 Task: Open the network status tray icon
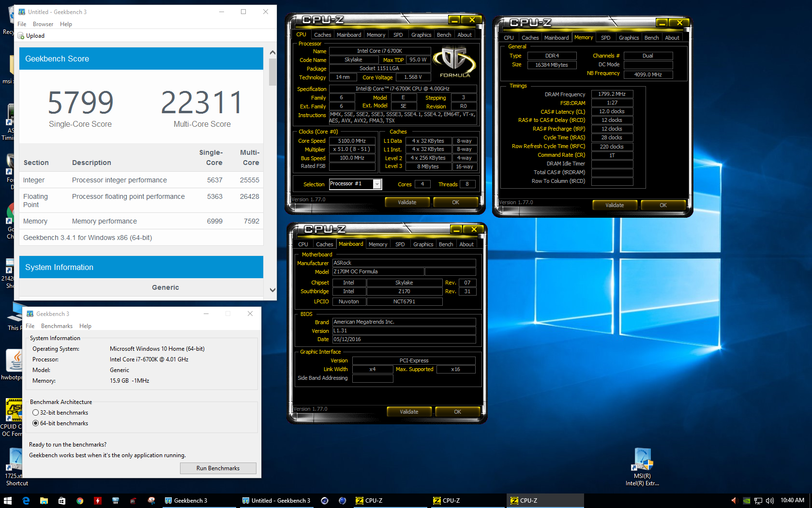coord(758,501)
